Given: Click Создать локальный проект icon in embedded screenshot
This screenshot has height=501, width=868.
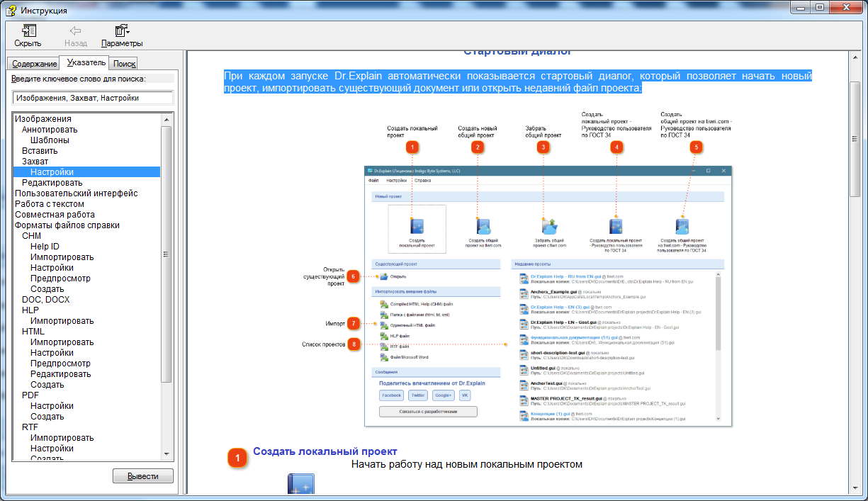Looking at the screenshot, I should [417, 227].
